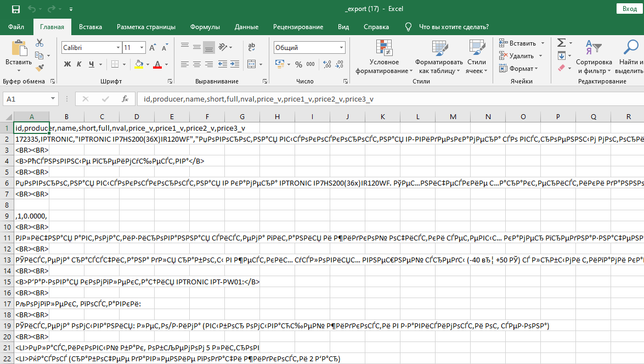Open Сортировка и фильтр menu
This screenshot has height=364, width=644.
tap(594, 57)
